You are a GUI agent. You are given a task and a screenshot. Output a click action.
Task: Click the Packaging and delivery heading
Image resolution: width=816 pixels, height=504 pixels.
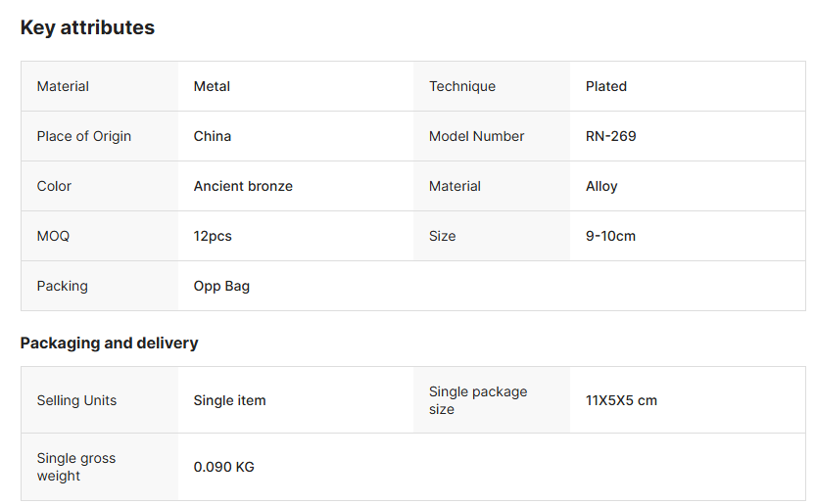click(109, 343)
